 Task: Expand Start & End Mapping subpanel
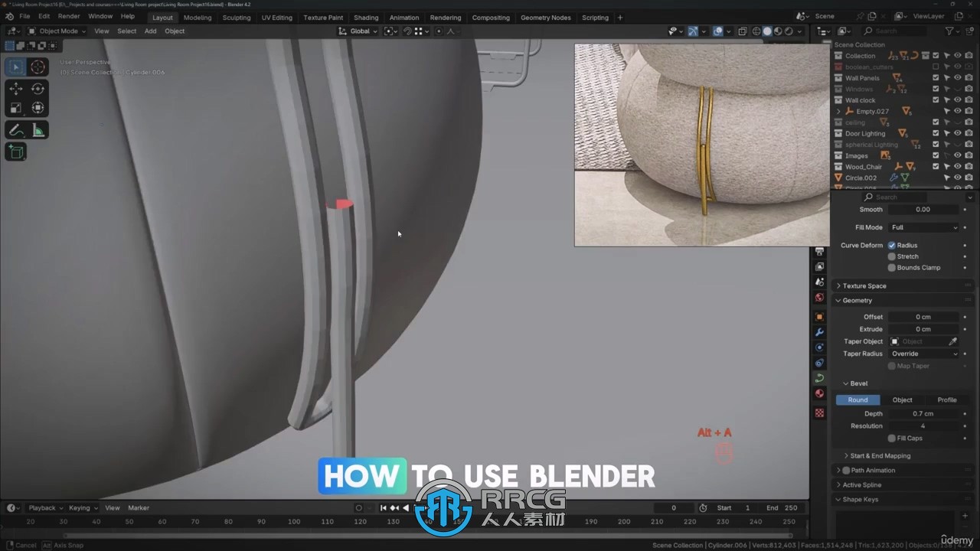[880, 456]
